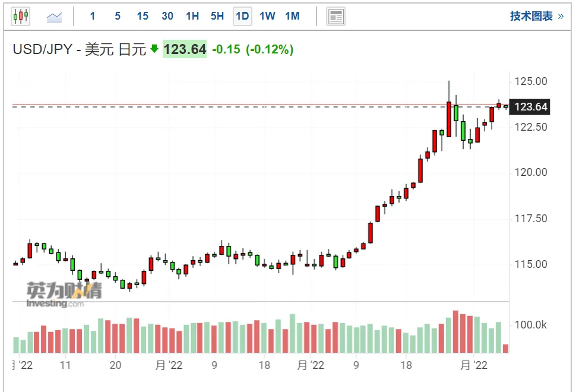Image resolution: width=576 pixels, height=392 pixels.
Task: Click the tallest red volume bar
Action: tap(455, 332)
